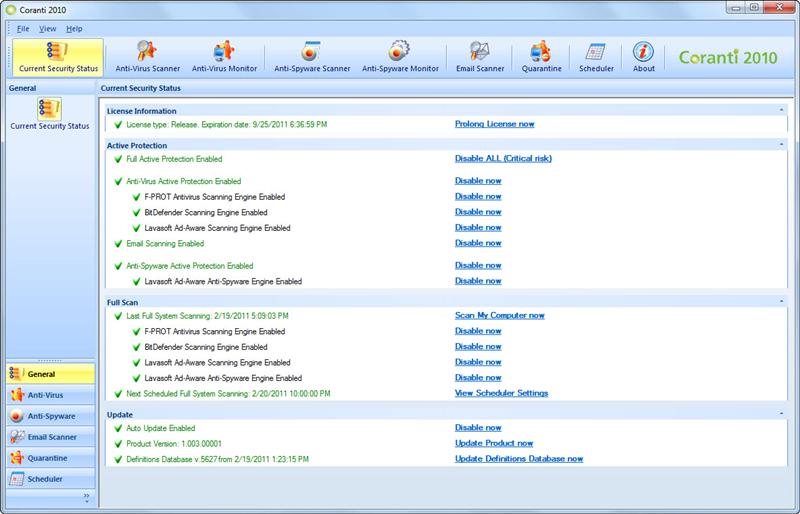Screen dimensions: 800x514
Task: Open the View menu
Action: pyautogui.click(x=47, y=29)
